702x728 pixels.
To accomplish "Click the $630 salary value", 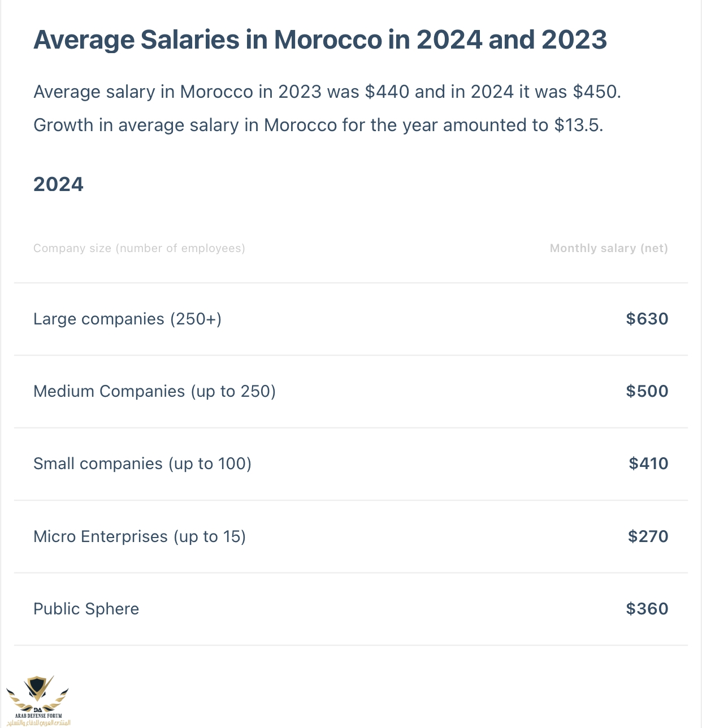I will tap(647, 319).
